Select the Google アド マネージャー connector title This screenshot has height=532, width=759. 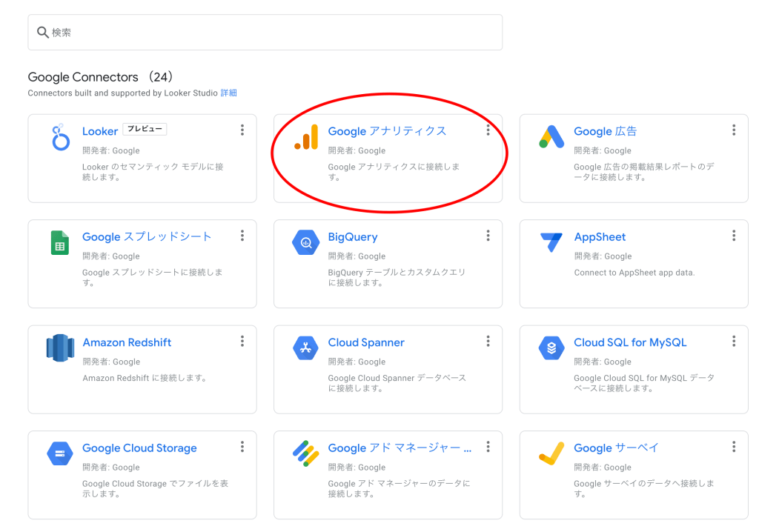tap(400, 448)
